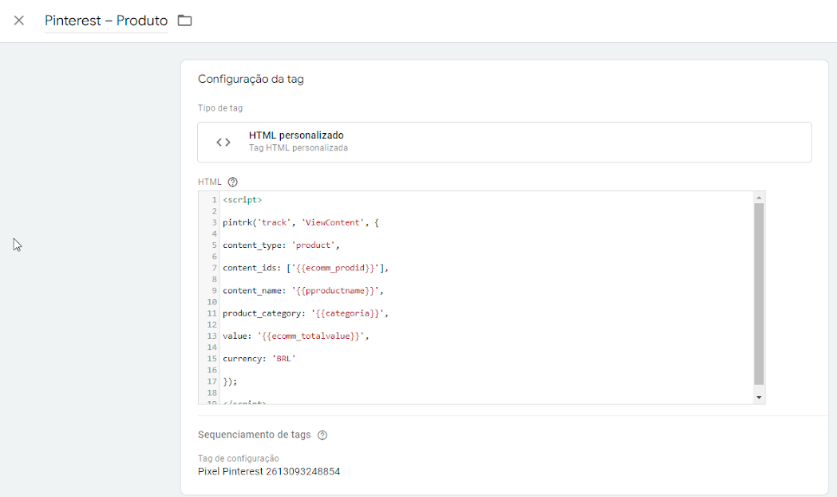Screen dimensions: 837x497
Task: Open the HTML personalizado tag type selector
Action: [504, 142]
